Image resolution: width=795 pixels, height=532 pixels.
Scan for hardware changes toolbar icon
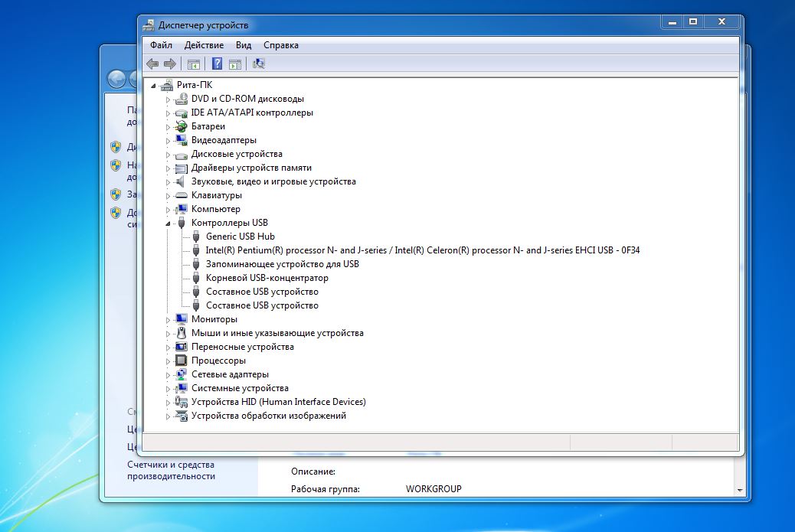coord(259,64)
